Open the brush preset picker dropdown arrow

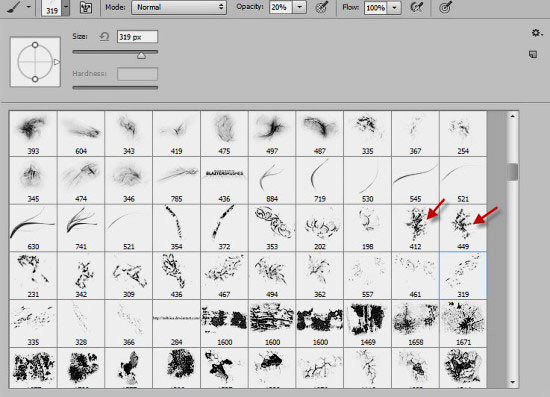66,7
